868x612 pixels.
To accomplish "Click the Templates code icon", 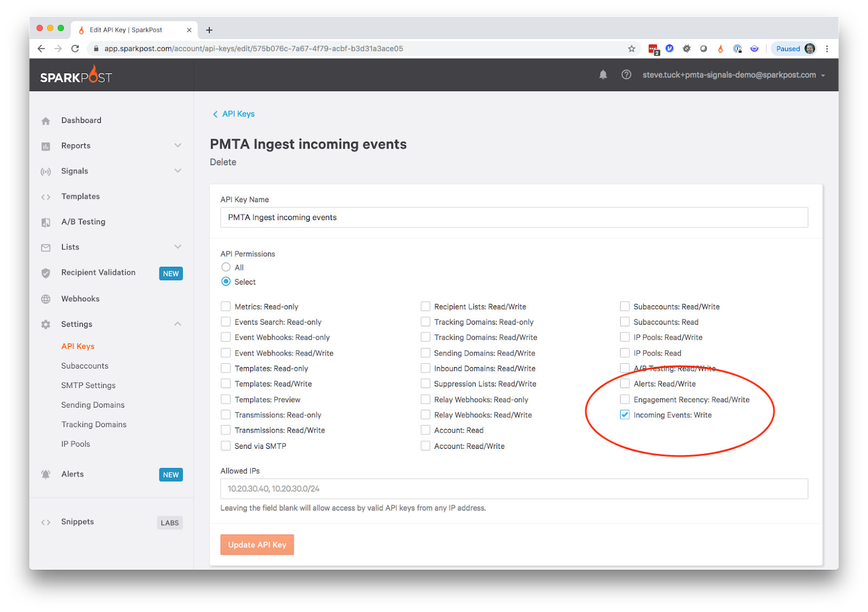I will [x=46, y=197].
